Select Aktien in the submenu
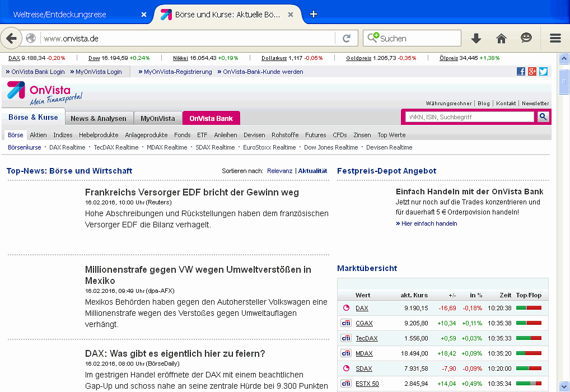This screenshot has height=392, width=570. 38,135
